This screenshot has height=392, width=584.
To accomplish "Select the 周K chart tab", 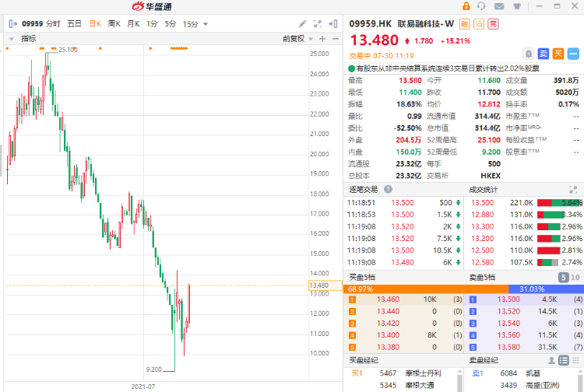I will [x=114, y=24].
